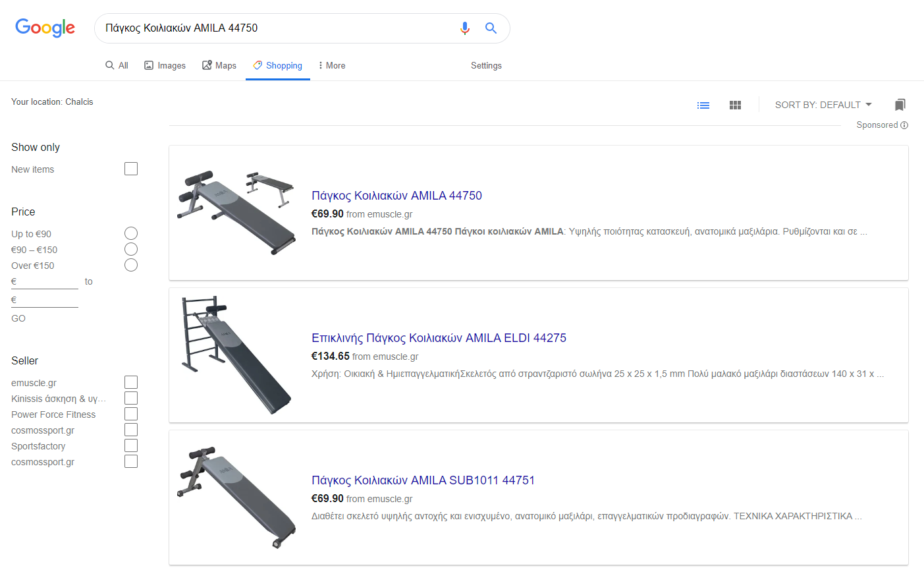Open Πάγκος Κοιλιακών AMILA SUB1011 44751 link
The height and width of the screenshot is (570, 924).
point(423,480)
